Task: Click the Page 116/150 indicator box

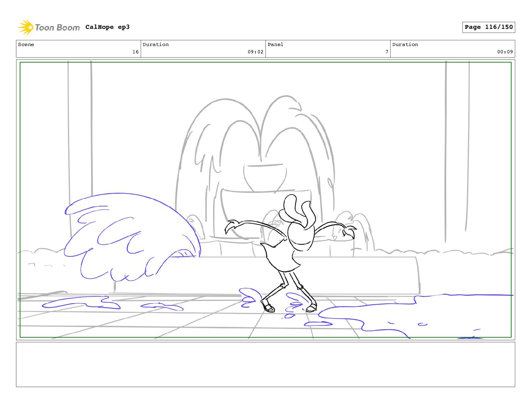Action: click(488, 27)
